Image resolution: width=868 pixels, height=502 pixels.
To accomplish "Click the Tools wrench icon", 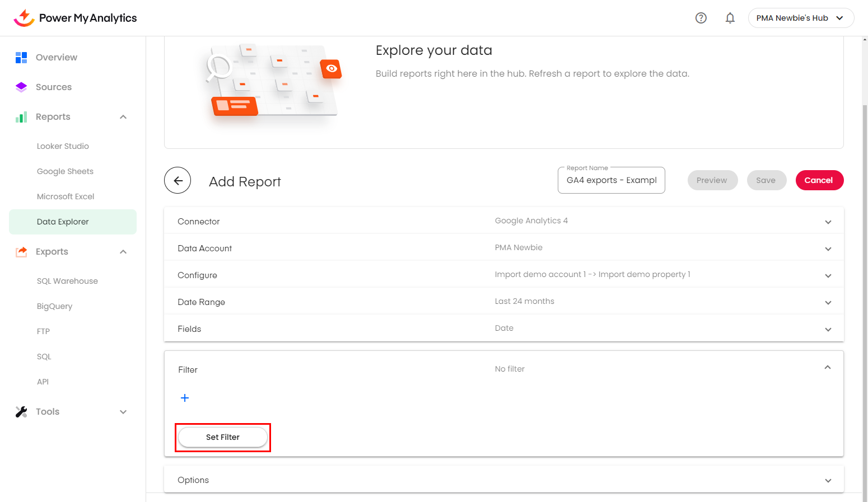I will coord(21,412).
